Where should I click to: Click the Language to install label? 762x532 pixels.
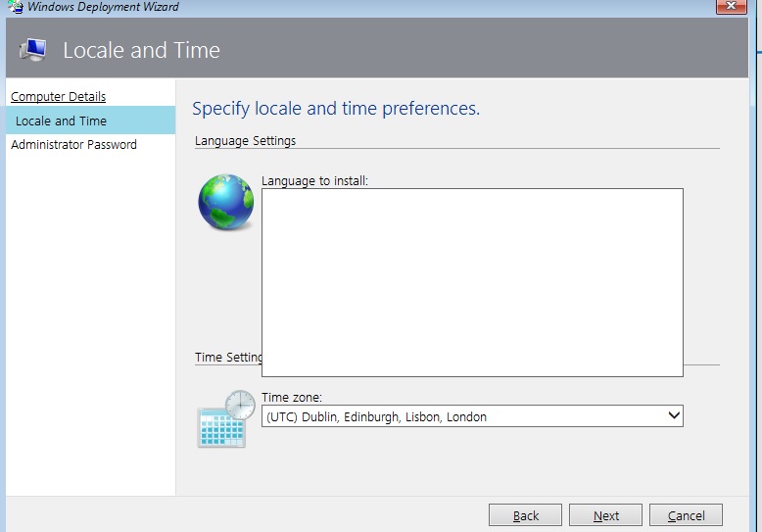pyautogui.click(x=315, y=181)
